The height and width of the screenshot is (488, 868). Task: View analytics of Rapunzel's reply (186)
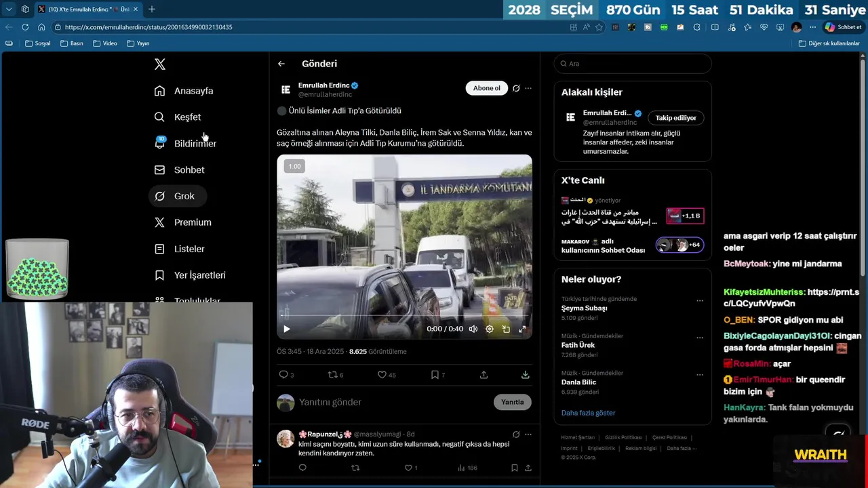467,468
